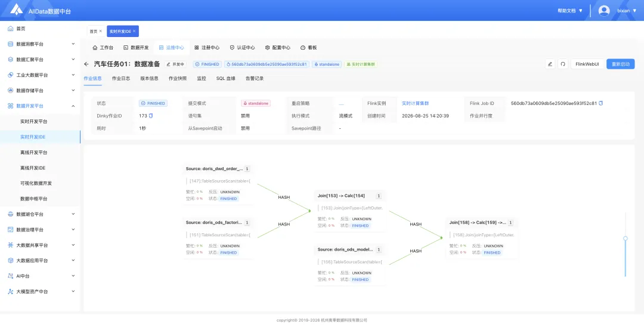Open 运维中心 in the top navigation
644x327 pixels.
click(x=172, y=48)
